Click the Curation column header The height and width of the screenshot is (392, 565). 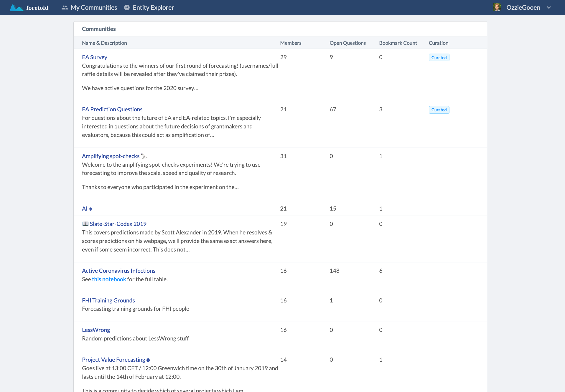click(x=438, y=43)
